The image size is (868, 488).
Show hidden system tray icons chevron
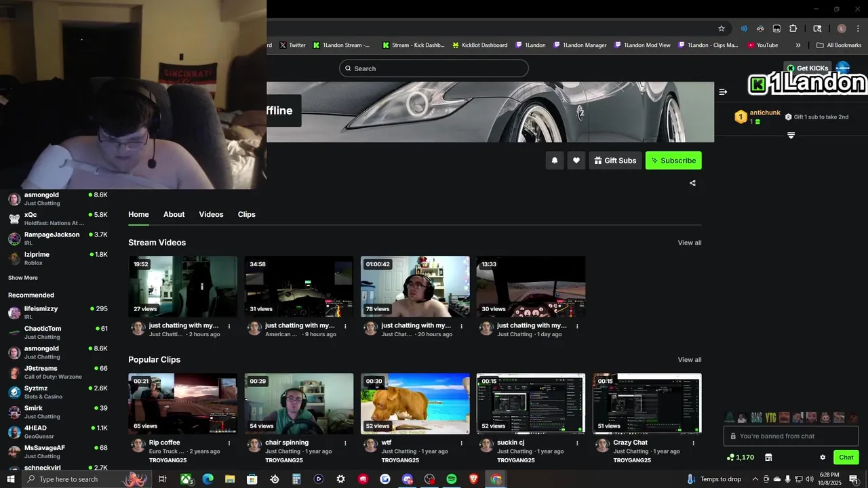click(755, 479)
